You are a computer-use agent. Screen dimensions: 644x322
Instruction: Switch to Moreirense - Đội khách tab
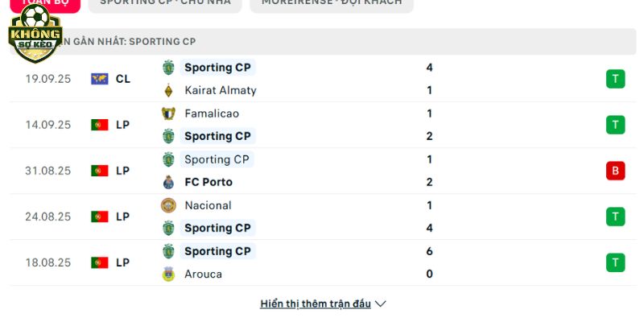(x=332, y=4)
